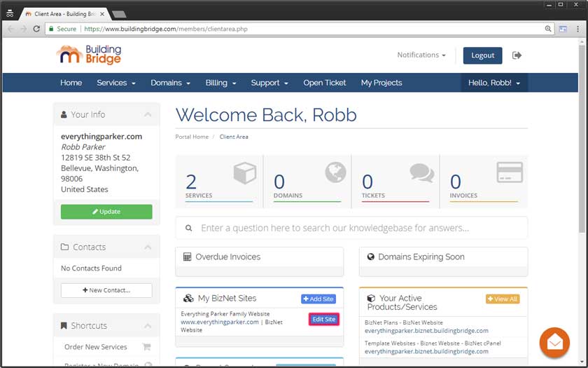This screenshot has height=368, width=588.
Task: Close the Client Area browser tab
Action: (102, 14)
